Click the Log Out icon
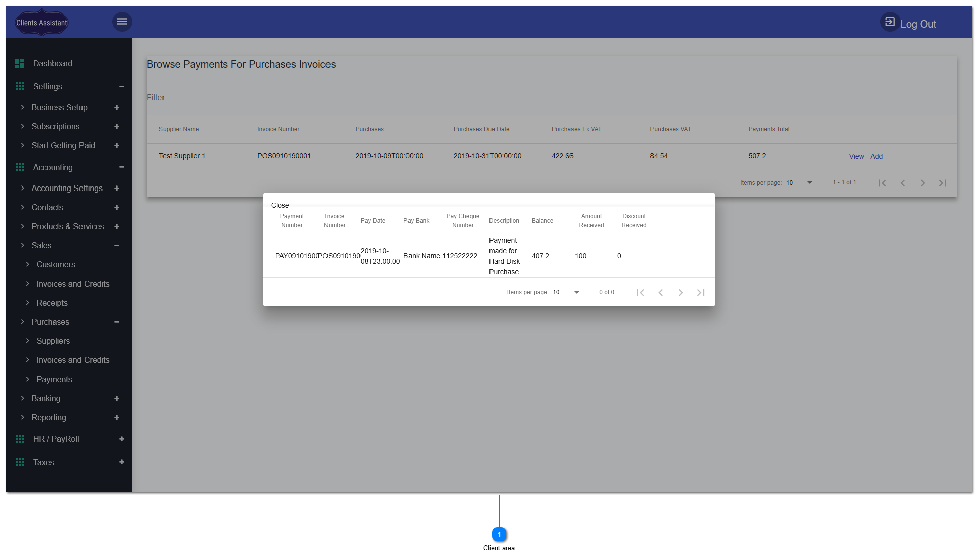 pos(890,22)
